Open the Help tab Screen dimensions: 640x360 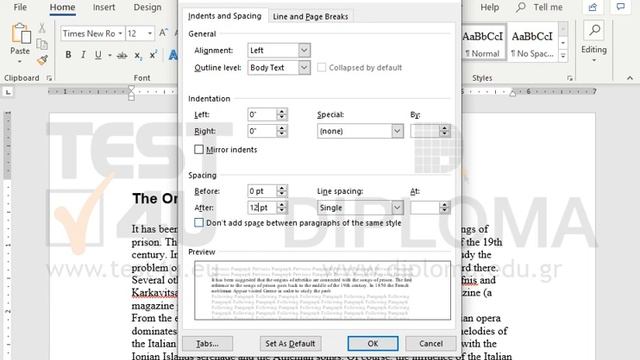[x=489, y=7]
